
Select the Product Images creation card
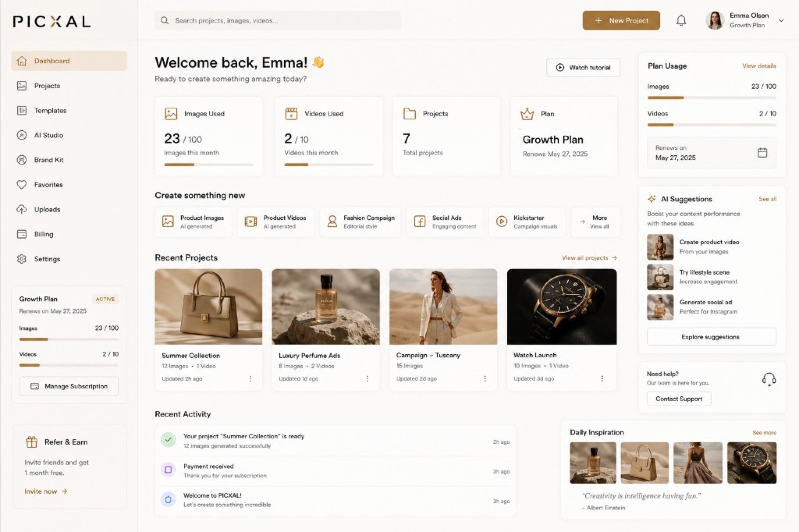pyautogui.click(x=193, y=222)
